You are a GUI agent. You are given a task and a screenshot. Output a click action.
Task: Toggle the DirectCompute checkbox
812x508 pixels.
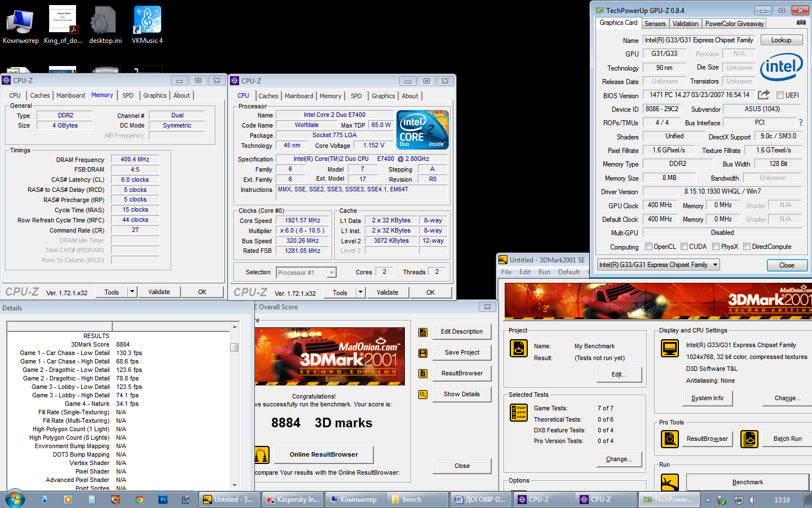(747, 247)
